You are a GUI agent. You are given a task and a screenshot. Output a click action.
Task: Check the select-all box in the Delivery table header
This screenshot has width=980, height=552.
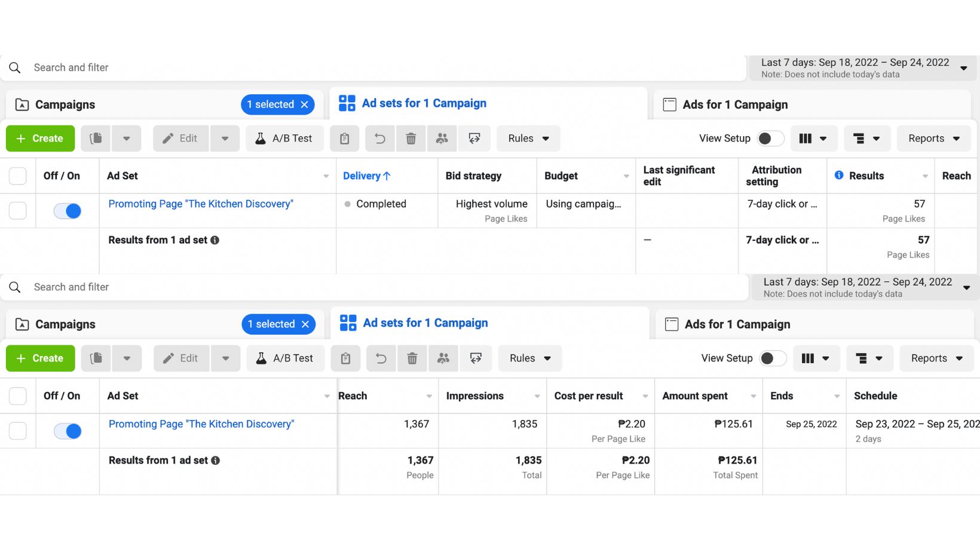[x=18, y=176]
